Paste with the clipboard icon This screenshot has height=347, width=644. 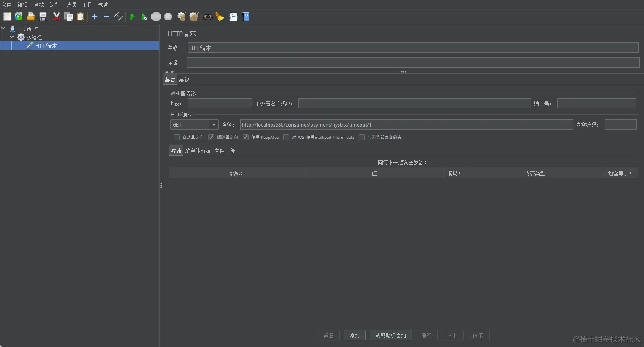point(81,17)
